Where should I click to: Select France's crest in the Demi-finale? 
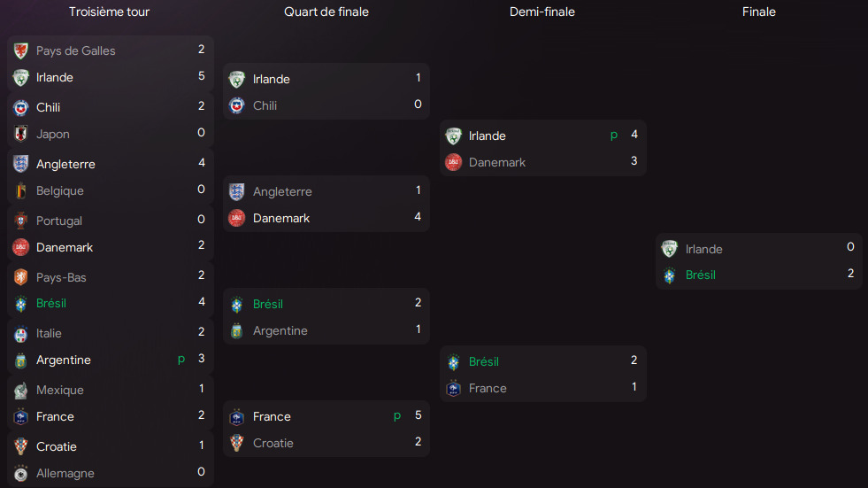(x=453, y=388)
